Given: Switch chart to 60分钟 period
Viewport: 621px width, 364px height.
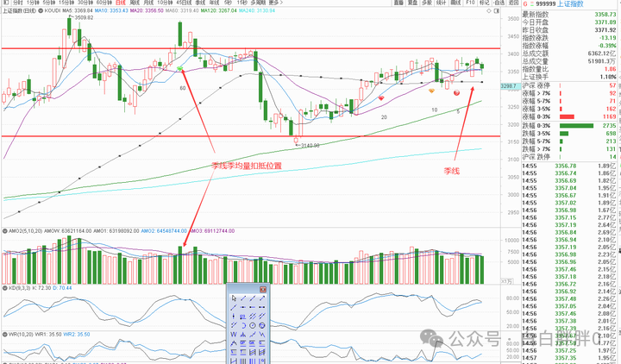Looking at the screenshot, I should point(104,3).
